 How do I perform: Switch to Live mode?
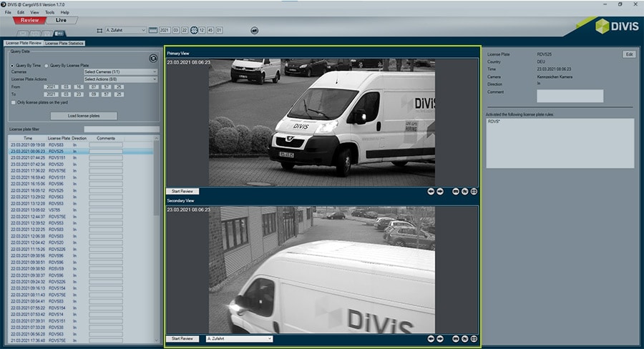click(61, 20)
